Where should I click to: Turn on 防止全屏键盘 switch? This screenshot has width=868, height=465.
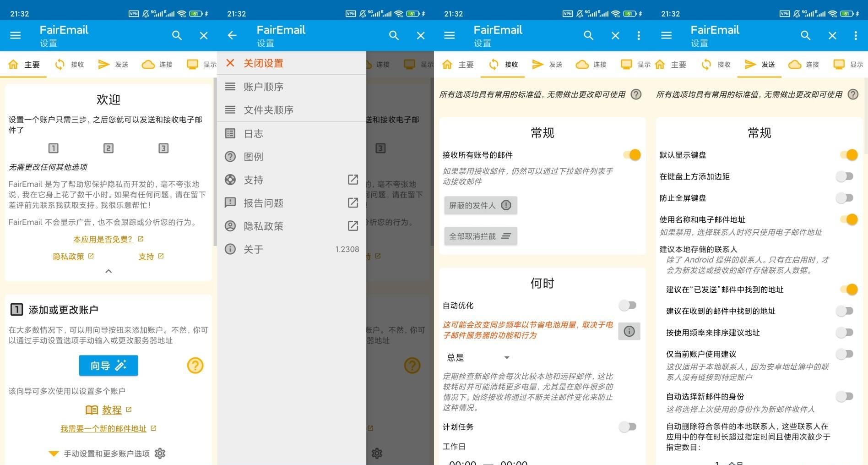tap(845, 198)
